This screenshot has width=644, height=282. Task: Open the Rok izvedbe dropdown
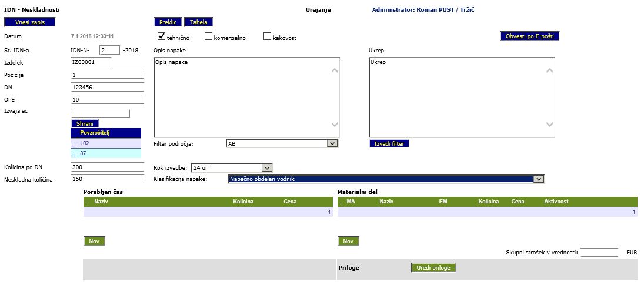(x=266, y=167)
